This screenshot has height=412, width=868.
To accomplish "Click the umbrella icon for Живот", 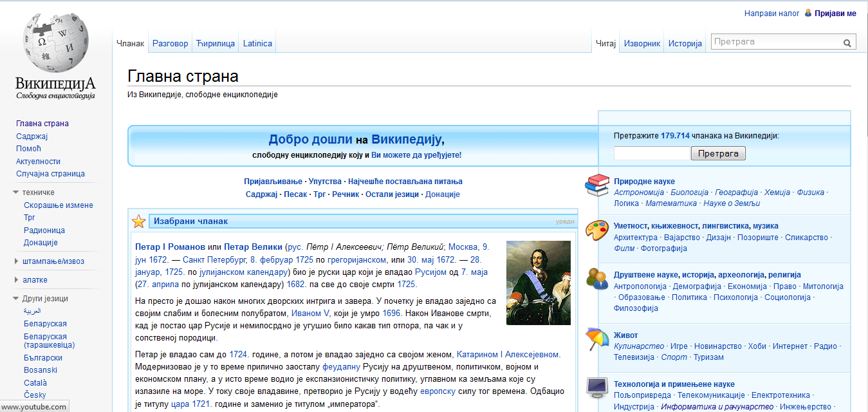I will pos(597,339).
